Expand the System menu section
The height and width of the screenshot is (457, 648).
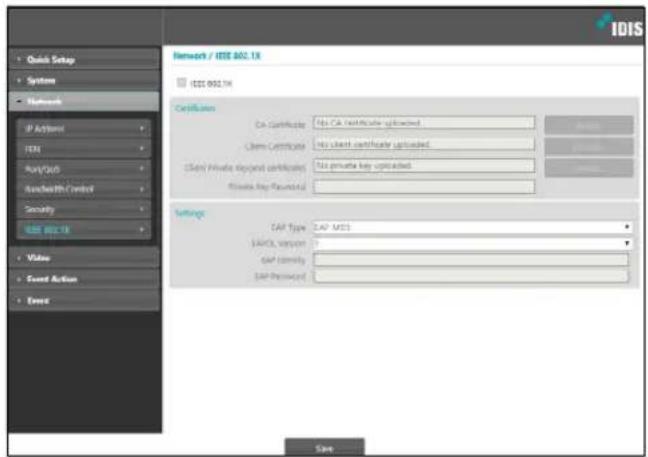point(84,81)
